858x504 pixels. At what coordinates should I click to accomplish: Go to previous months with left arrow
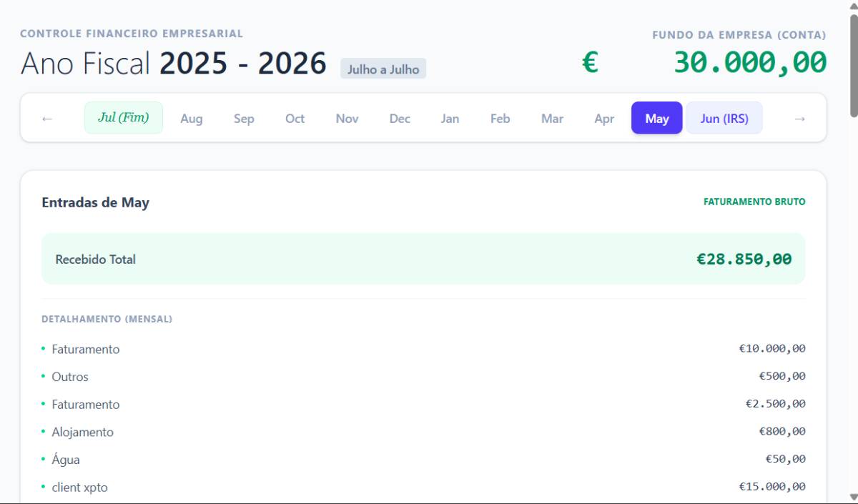pos(47,119)
